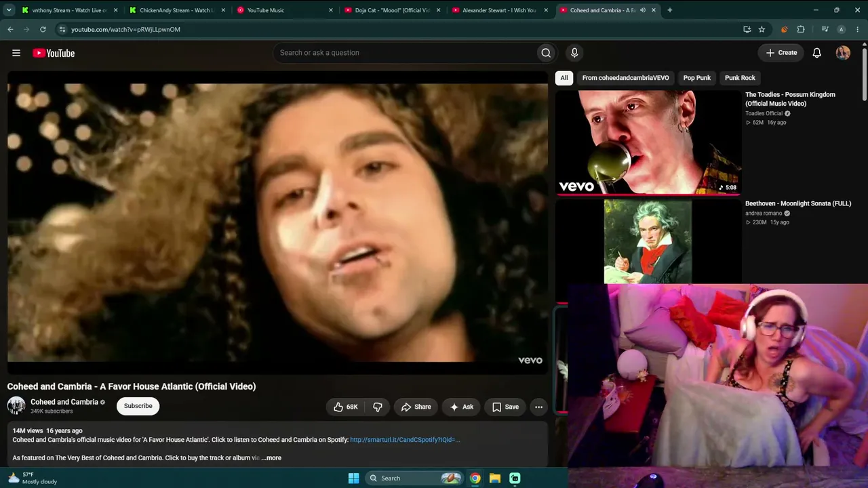
Task: Click the page vertical scrollbar
Action: (865, 75)
